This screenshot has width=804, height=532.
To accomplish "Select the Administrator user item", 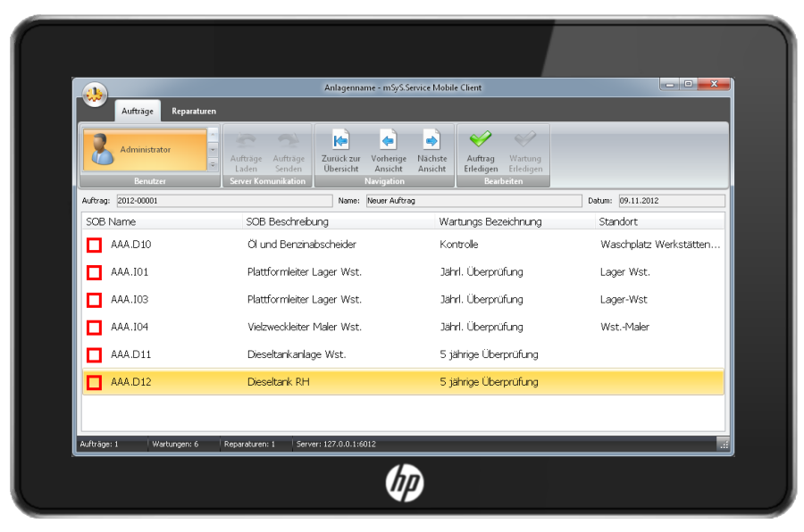I will (x=145, y=150).
